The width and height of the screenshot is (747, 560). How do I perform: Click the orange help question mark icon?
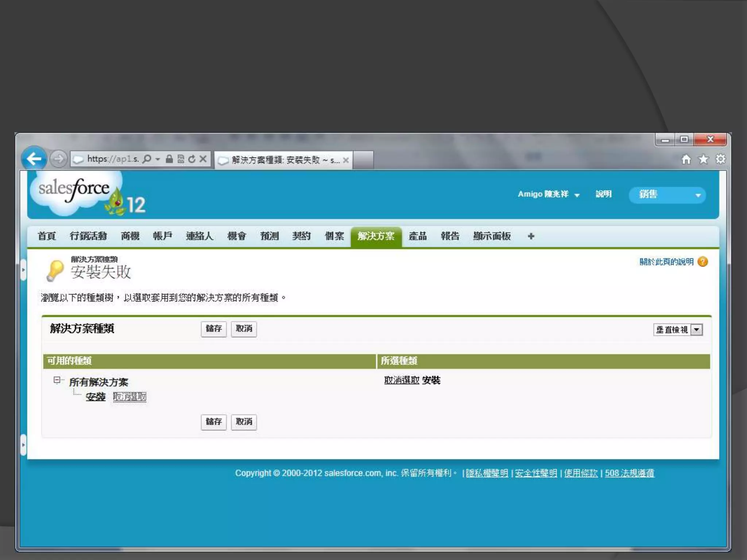(x=703, y=262)
